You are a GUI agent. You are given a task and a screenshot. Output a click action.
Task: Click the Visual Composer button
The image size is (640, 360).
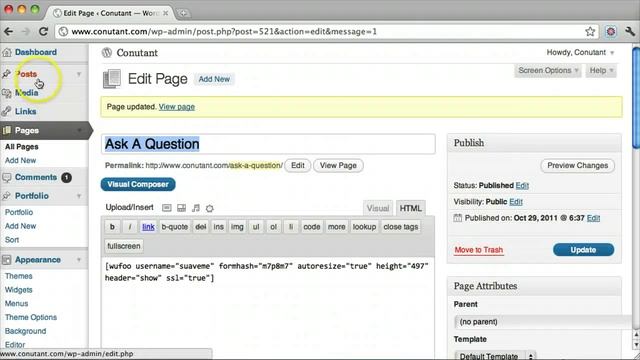138,184
